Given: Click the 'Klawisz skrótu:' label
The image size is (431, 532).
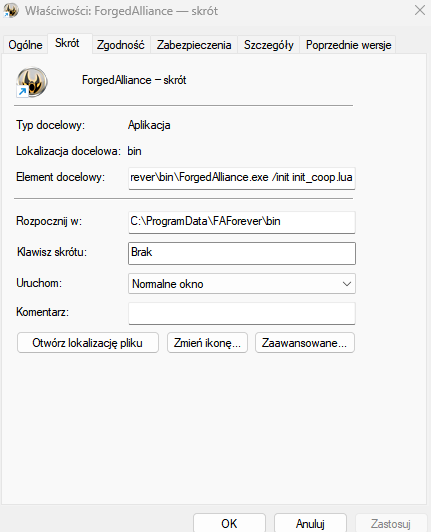Looking at the screenshot, I should click(52, 252).
